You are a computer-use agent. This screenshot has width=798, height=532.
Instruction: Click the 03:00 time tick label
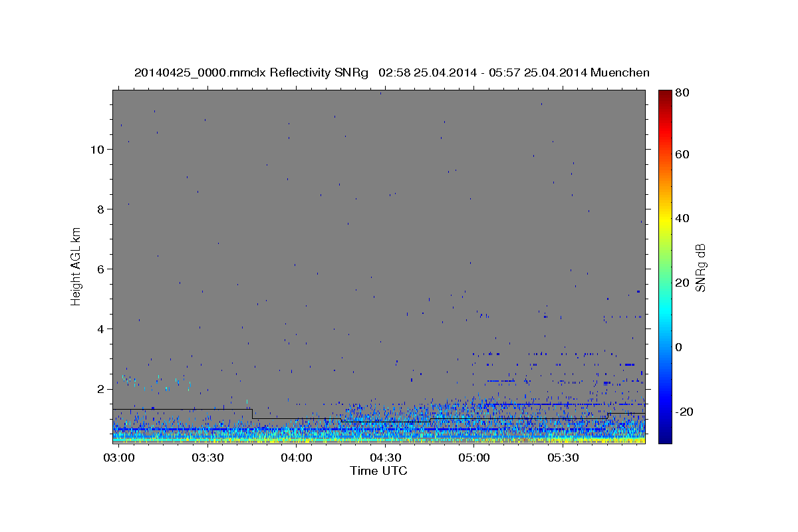pyautogui.click(x=120, y=458)
